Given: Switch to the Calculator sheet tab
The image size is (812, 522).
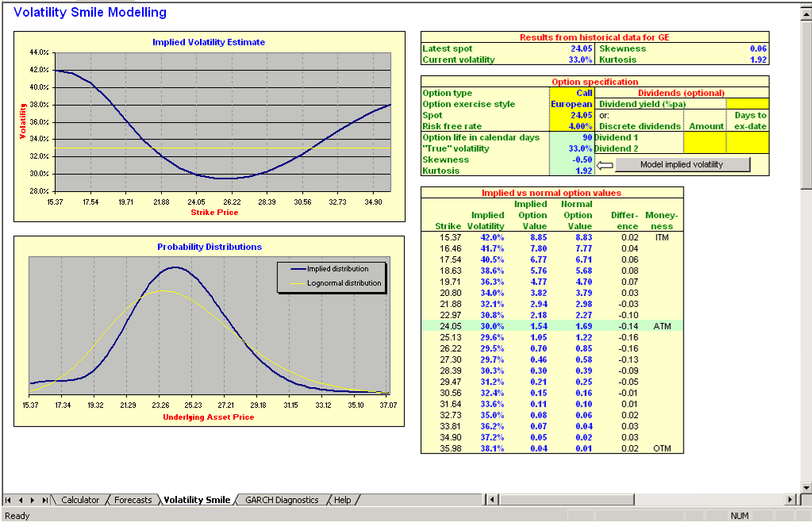Looking at the screenshot, I should 79,500.
